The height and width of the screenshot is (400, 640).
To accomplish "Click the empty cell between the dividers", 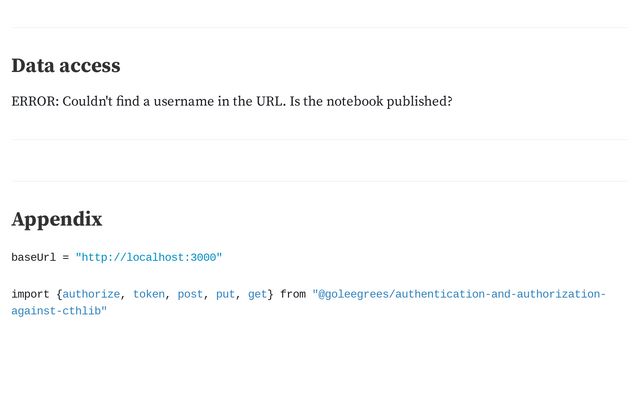I will 320,160.
